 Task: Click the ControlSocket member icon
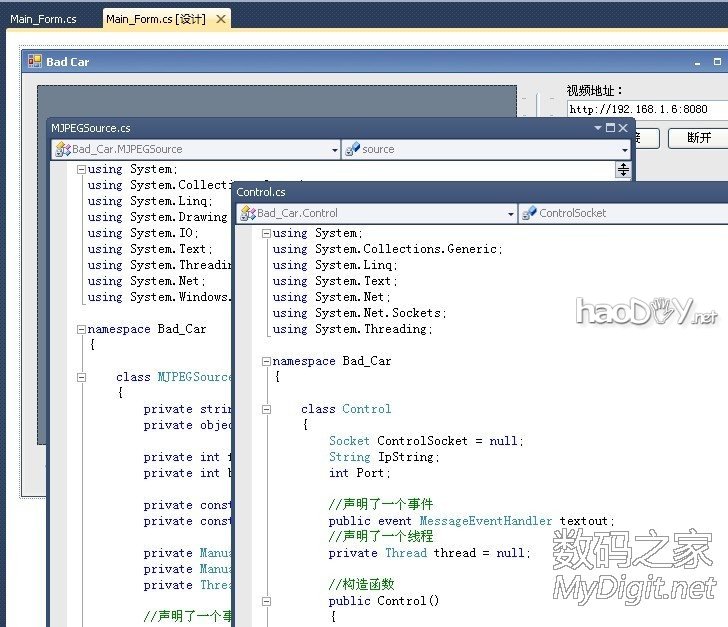pyautogui.click(x=529, y=213)
